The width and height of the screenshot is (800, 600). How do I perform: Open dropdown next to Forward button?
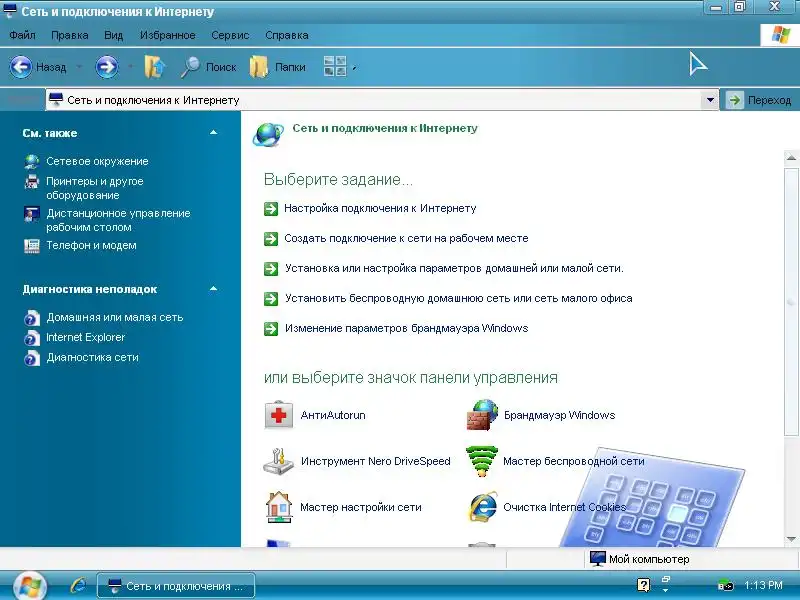tap(130, 67)
